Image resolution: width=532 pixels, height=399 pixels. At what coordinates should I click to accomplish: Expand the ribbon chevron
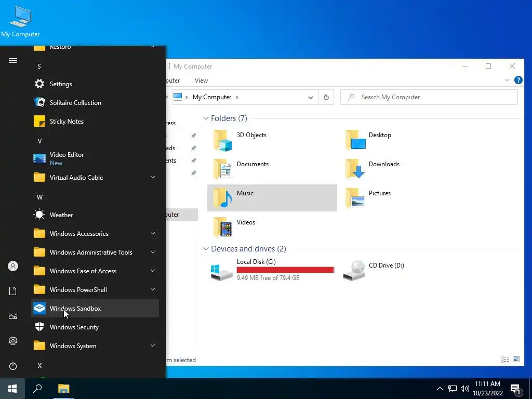tap(507, 81)
